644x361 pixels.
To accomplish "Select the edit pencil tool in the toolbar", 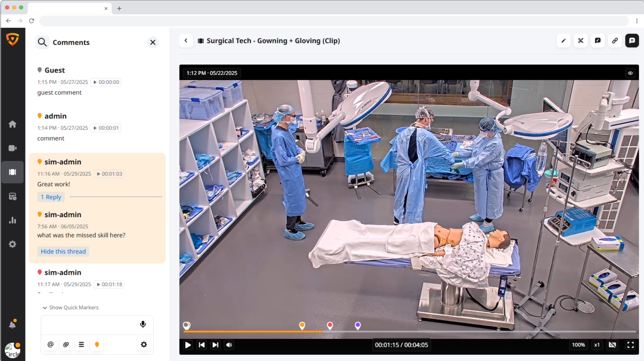I will point(564,40).
